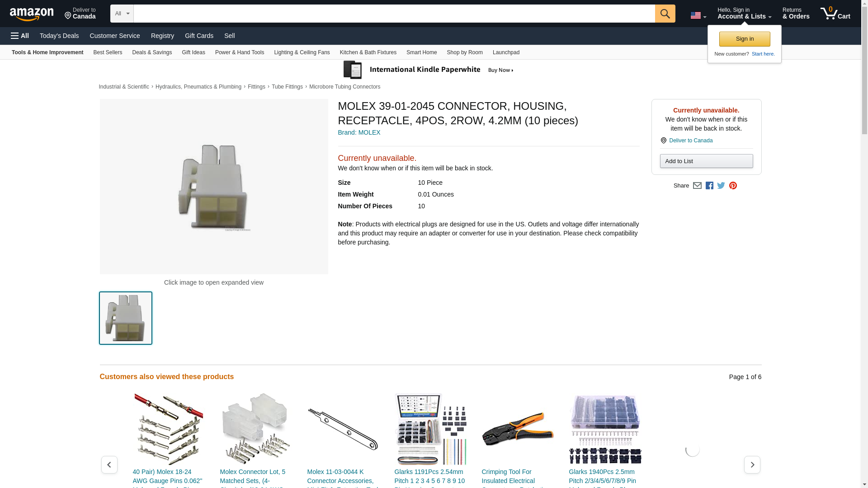Open the All hamburger menu
The width and height of the screenshot is (868, 488).
(20, 36)
